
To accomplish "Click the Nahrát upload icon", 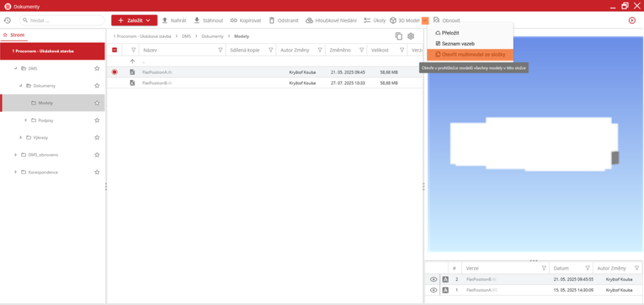I will 165,21.
